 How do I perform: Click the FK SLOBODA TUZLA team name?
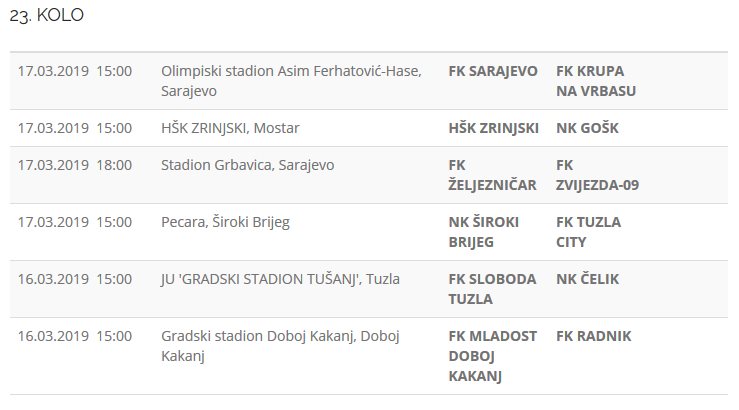point(492,289)
